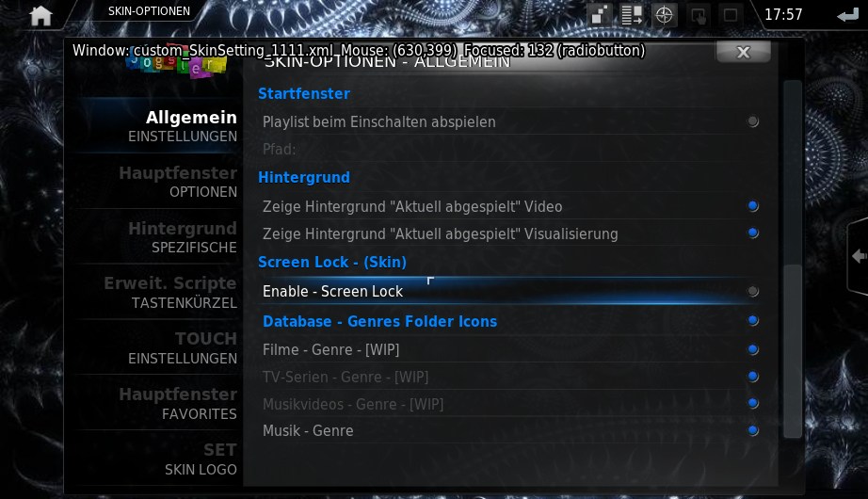This screenshot has width=868, height=499.
Task: Toggle Playlist beim Einschalten abspielen
Action: pyautogui.click(x=510, y=121)
